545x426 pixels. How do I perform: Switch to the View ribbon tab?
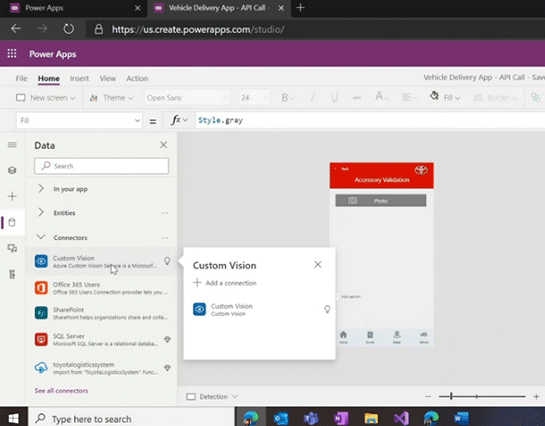tap(107, 79)
